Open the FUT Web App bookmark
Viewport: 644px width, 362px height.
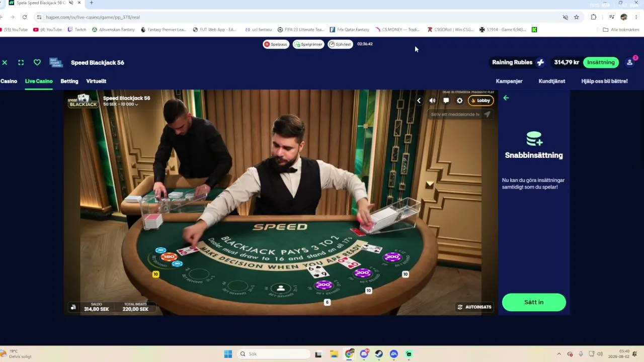click(215, 30)
